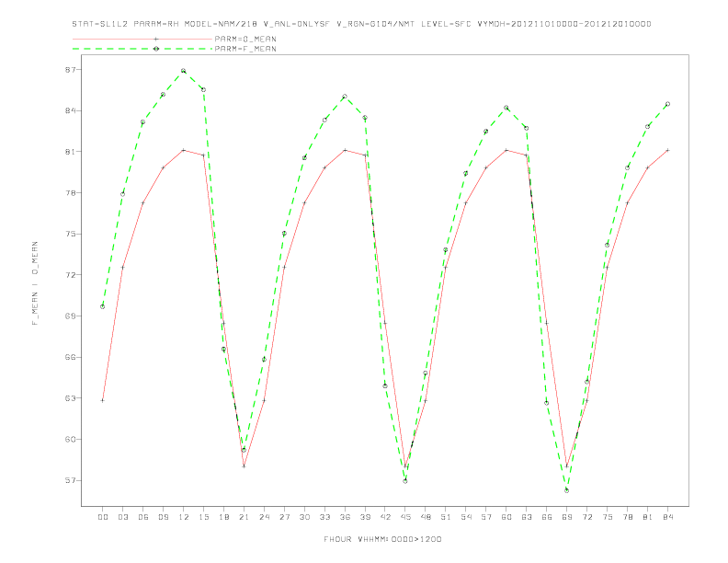Click the 69 tick label on the vertical axis
Screen dimensions: 728x563
[x=70, y=316]
